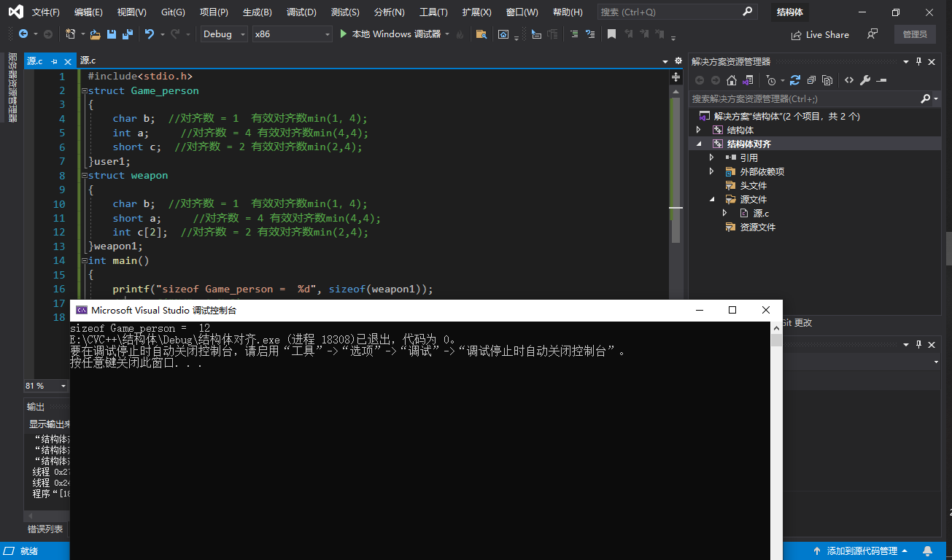Click the New Project toolbar icon
The image size is (952, 560).
coord(70,34)
